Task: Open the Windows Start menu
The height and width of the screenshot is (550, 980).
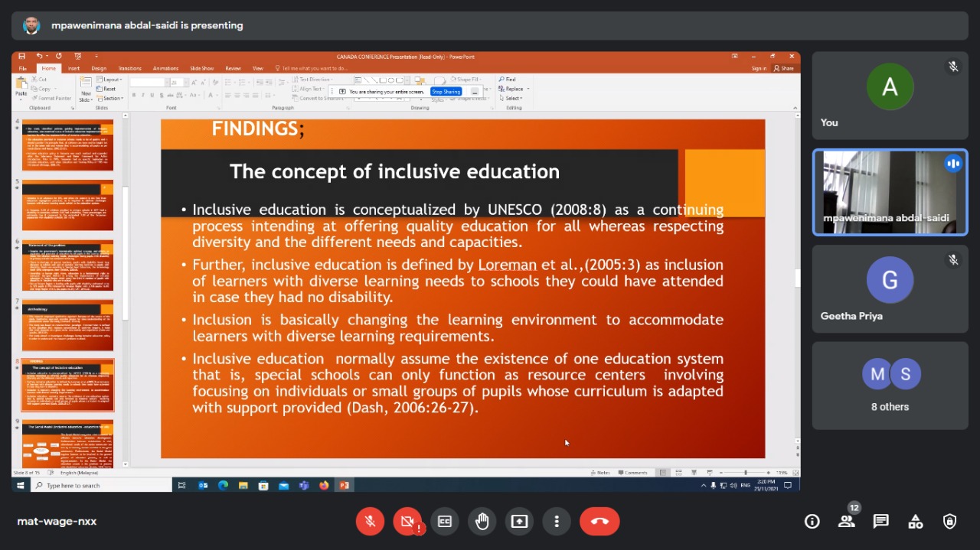Action: (21, 485)
